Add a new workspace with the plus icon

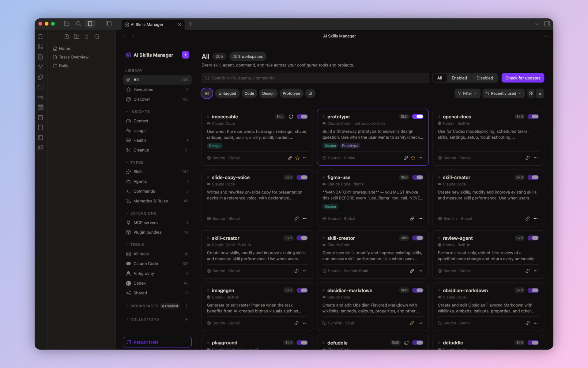(186, 306)
